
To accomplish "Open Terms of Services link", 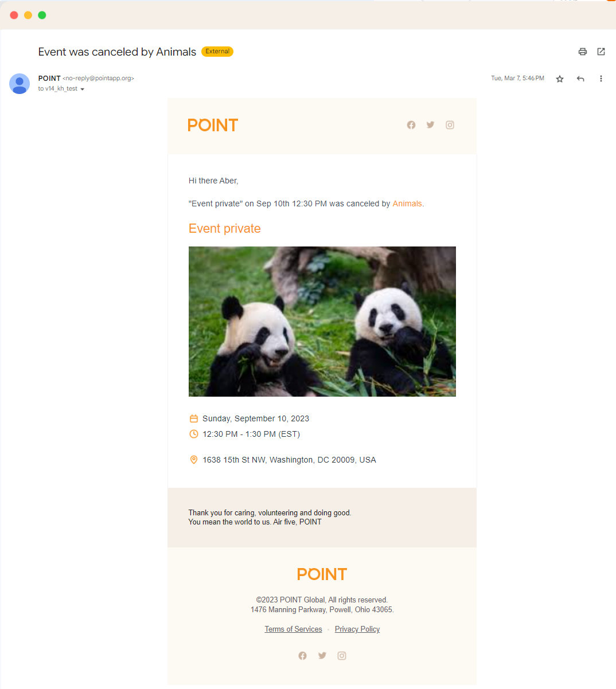I will point(293,629).
